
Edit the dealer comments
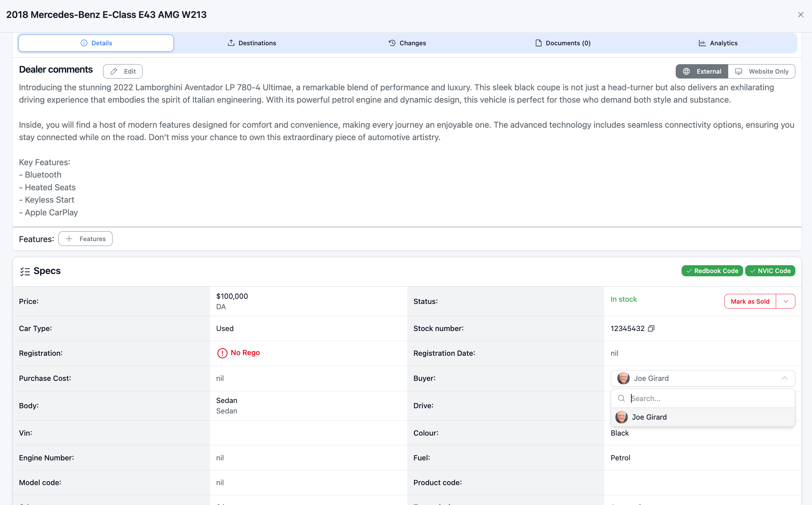tap(123, 71)
